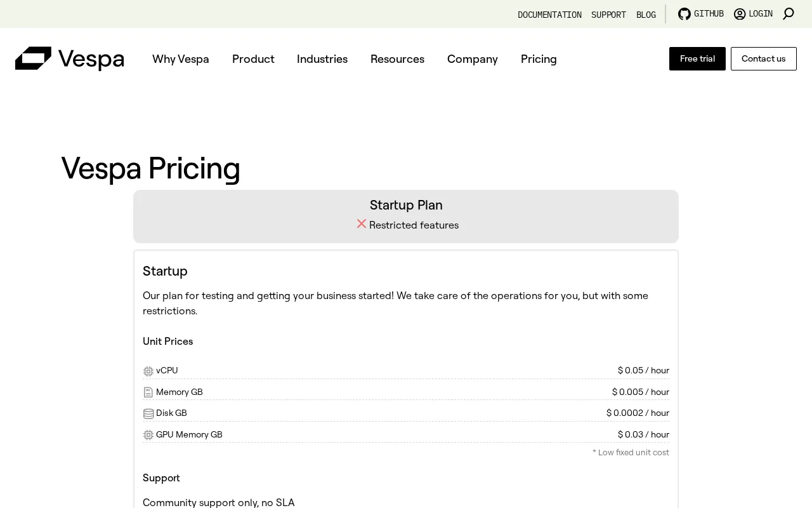Image resolution: width=812 pixels, height=508 pixels.
Task: Click the Disk GB label
Action: pos(171,413)
